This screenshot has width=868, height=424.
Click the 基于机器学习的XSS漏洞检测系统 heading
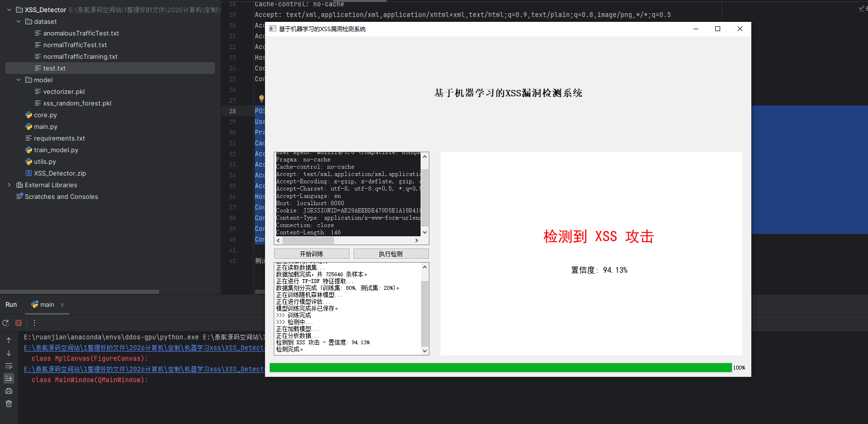pyautogui.click(x=508, y=93)
